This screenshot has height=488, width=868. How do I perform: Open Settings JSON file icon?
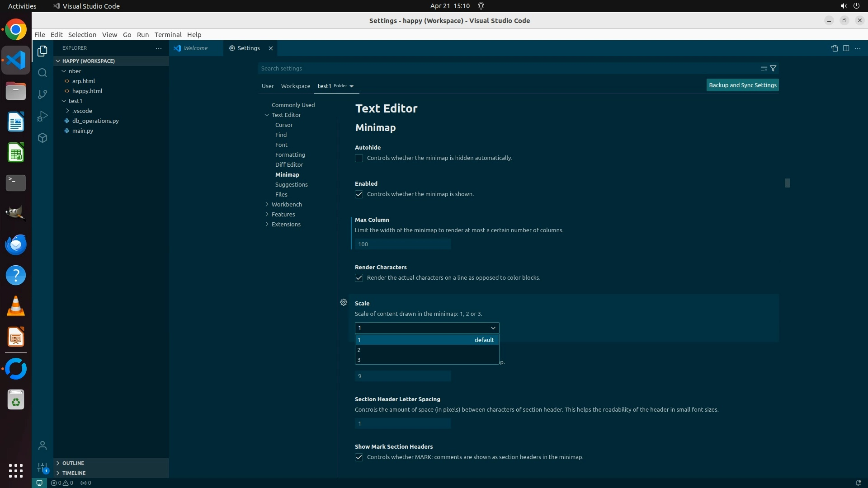[834, 48]
